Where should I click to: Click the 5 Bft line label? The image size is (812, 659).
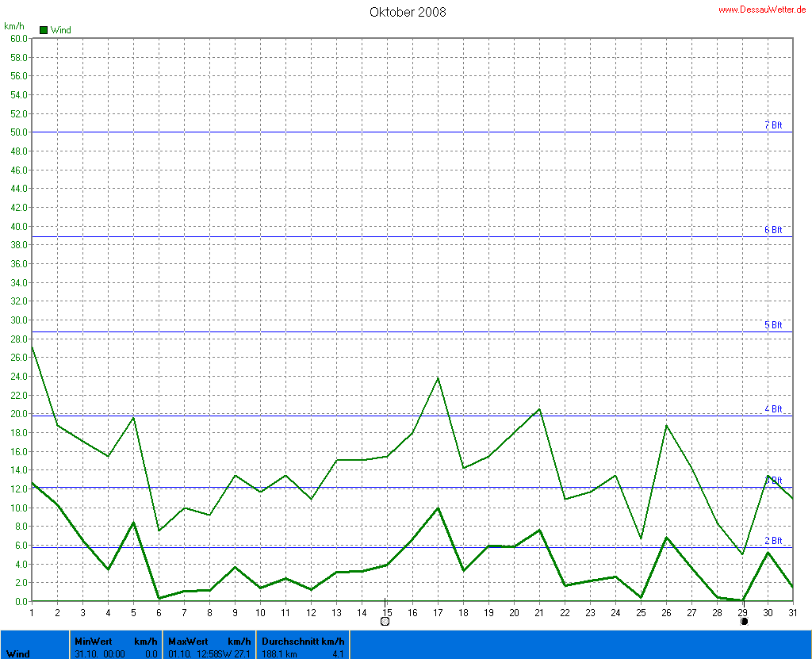pyautogui.click(x=773, y=325)
